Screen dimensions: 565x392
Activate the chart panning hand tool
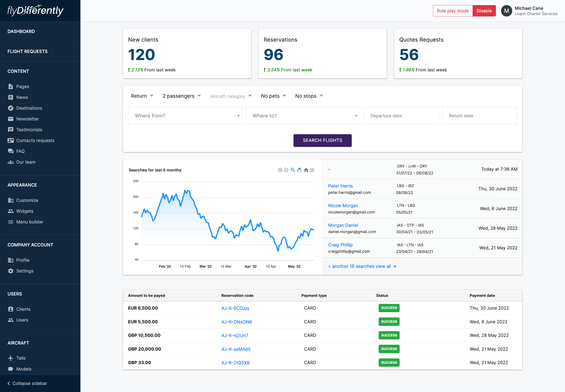pyautogui.click(x=299, y=170)
